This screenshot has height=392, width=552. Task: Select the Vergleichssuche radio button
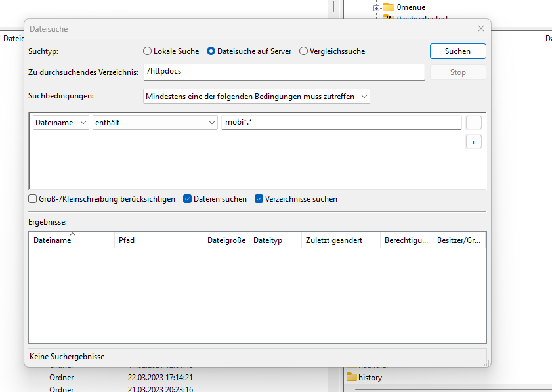point(303,51)
